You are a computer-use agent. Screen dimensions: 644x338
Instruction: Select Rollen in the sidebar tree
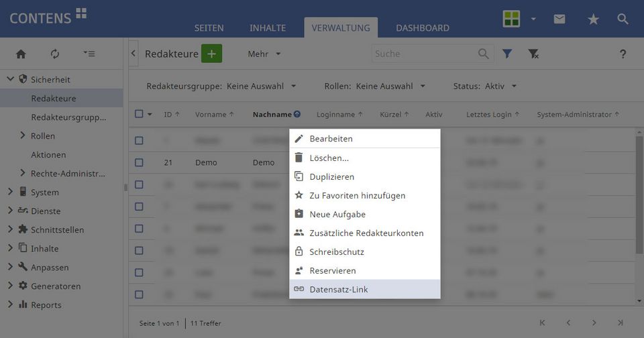(43, 135)
